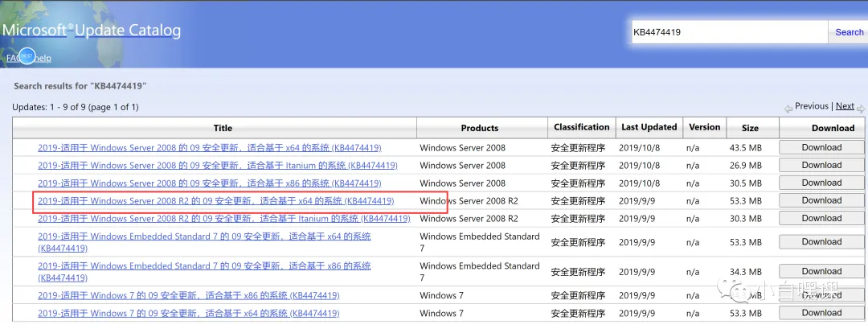
Task: Click the 30.5 MB size cell
Action: (746, 183)
